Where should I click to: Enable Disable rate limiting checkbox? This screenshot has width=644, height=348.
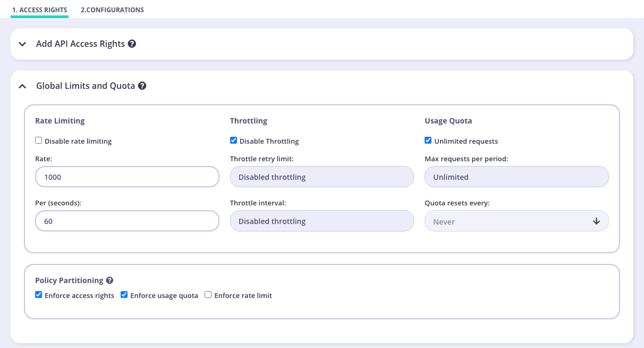tap(39, 141)
